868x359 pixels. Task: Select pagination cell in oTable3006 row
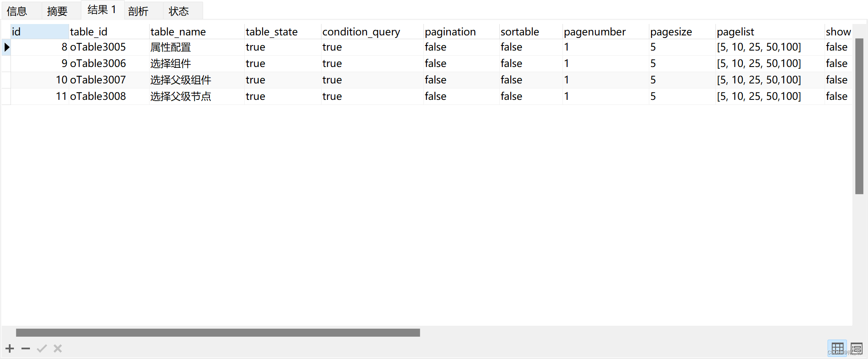[461, 63]
